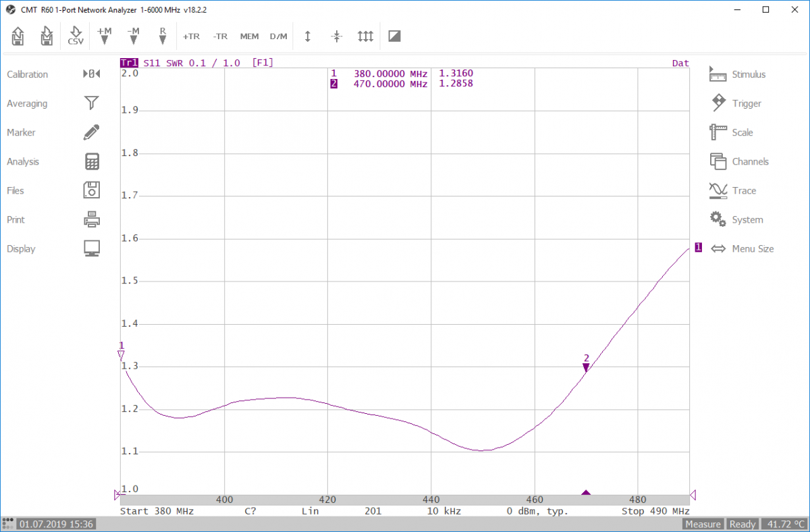Image resolution: width=810 pixels, height=532 pixels.
Task: Click the crosshair with arrows toolbar icon
Action: coord(337,36)
